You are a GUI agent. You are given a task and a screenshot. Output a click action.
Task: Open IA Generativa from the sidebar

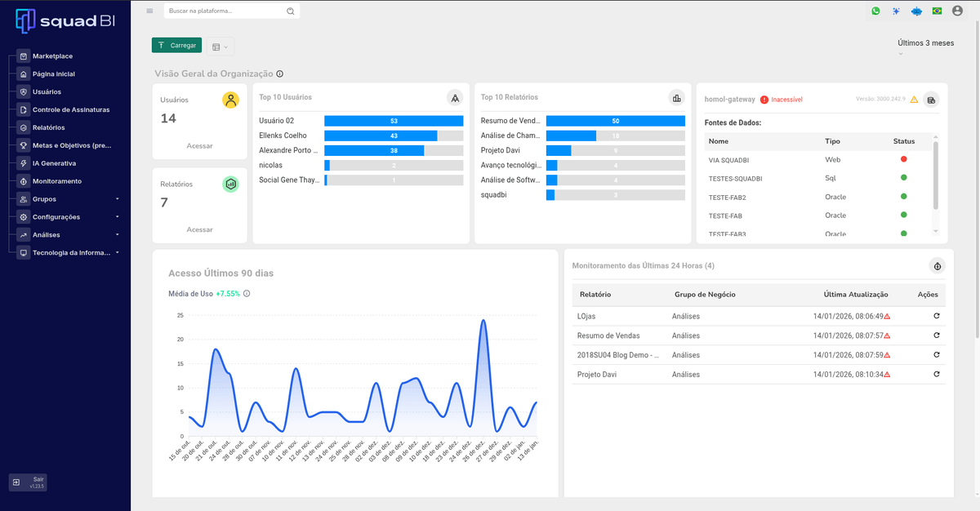54,163
